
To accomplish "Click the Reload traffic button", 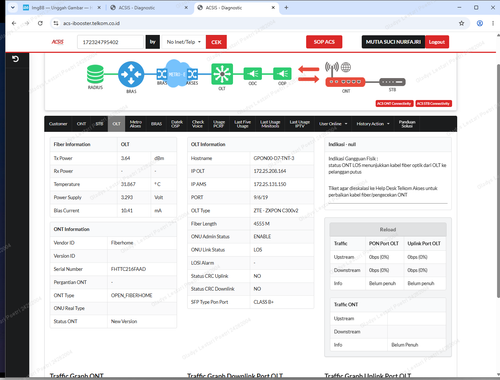I will (x=388, y=230).
